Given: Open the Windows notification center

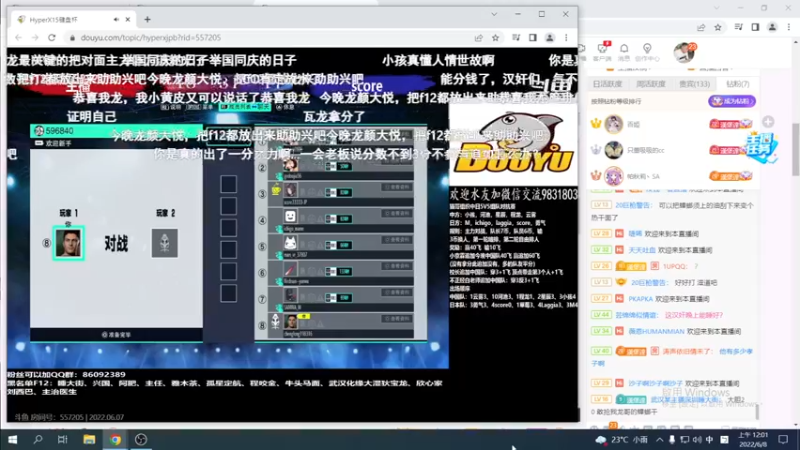Looking at the screenshot, I should click(x=783, y=440).
